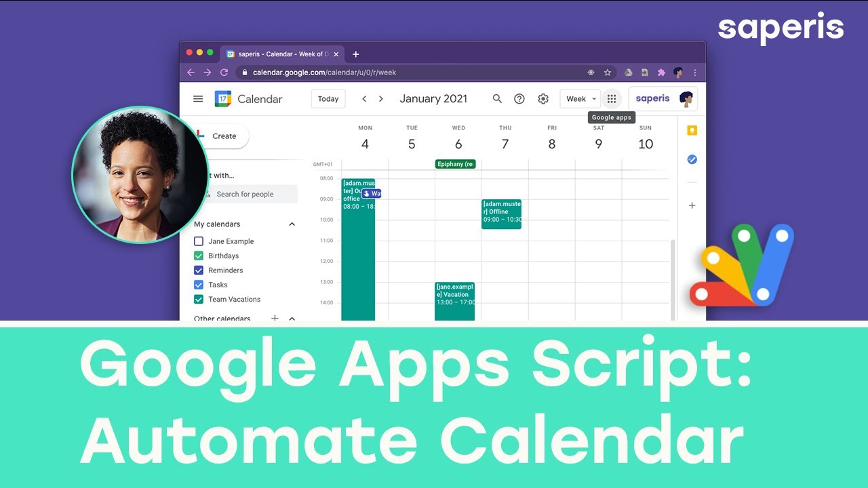The height and width of the screenshot is (488, 868).
Task: Click the Team Vacations label
Action: pyautogui.click(x=235, y=299)
